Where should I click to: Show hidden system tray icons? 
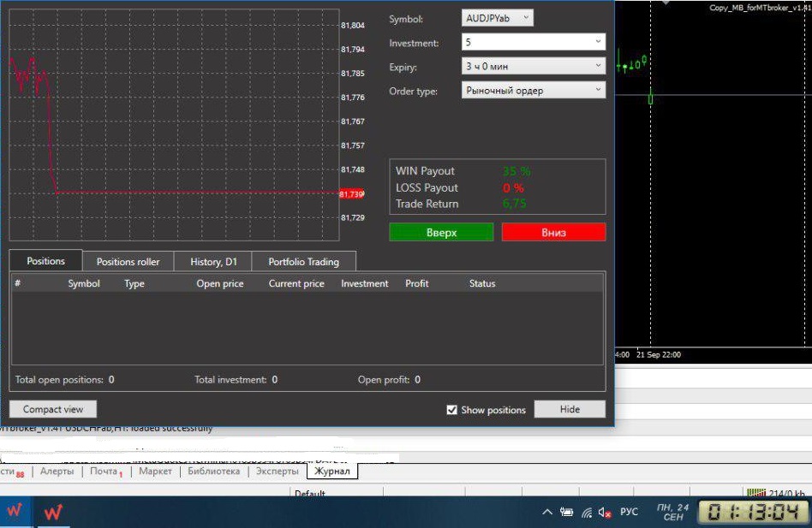[547, 512]
